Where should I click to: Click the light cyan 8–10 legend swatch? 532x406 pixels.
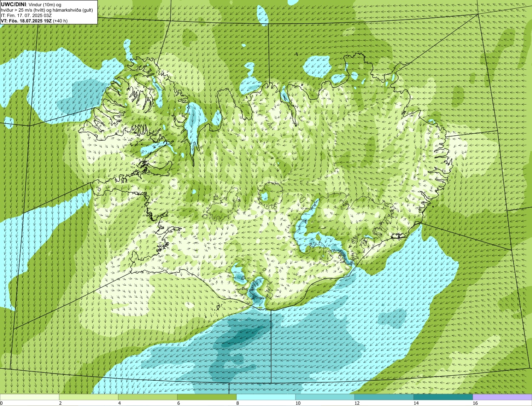(x=266, y=397)
